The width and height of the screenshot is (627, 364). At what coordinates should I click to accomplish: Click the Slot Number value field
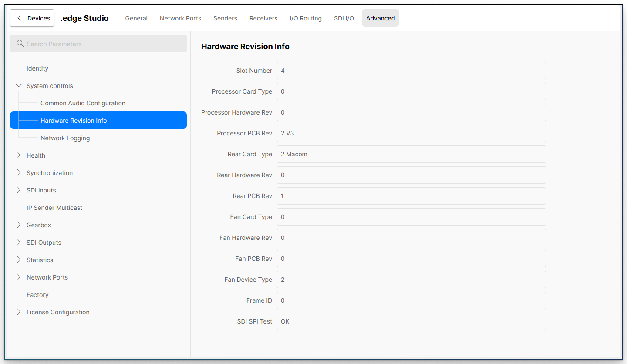(x=411, y=71)
